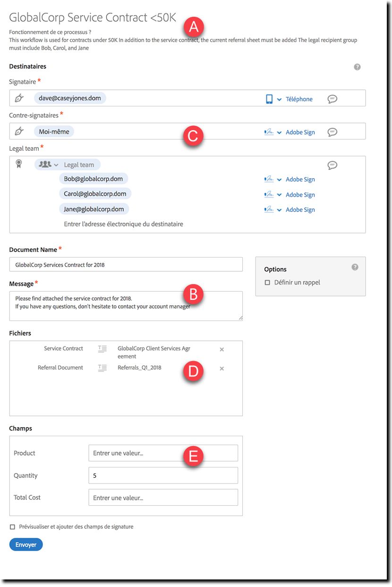This screenshot has width=392, height=587.
Task: Open the private message bubble for Moi-même
Action: click(332, 132)
